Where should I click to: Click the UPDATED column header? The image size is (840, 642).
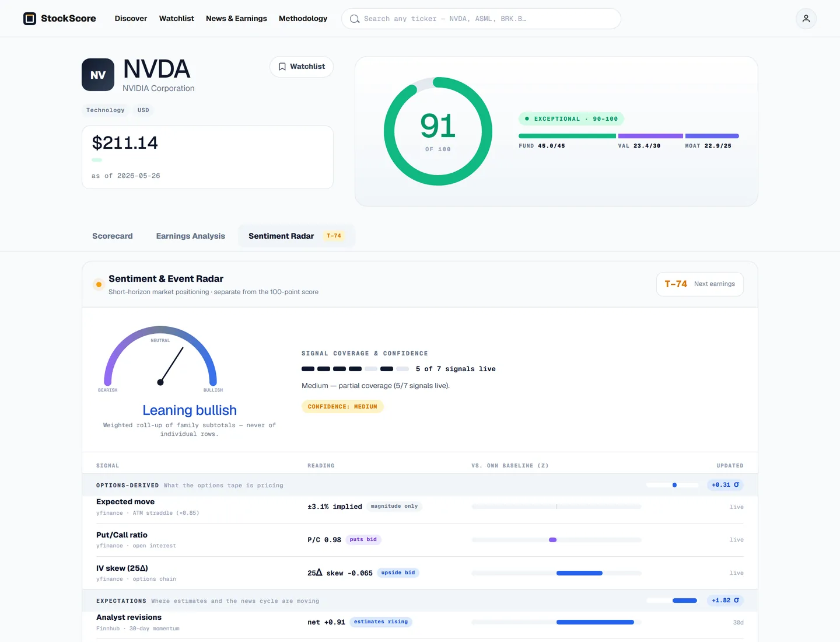point(730,466)
